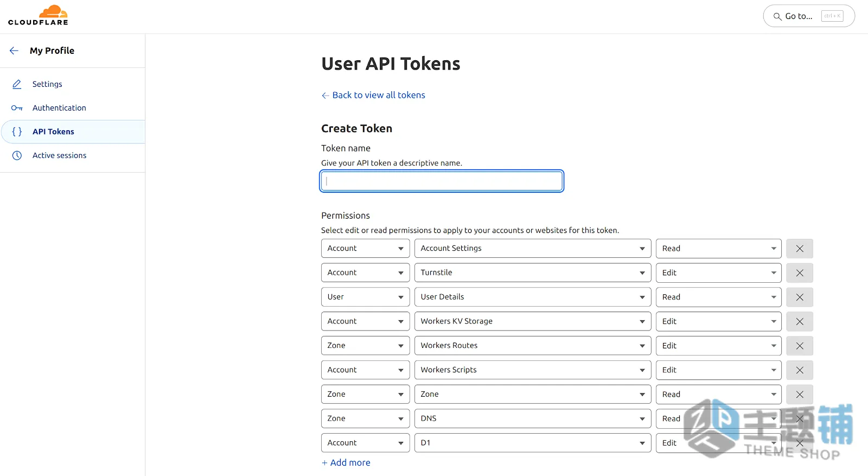868x476 pixels.
Task: Click the Create Token heading
Action: click(356, 129)
